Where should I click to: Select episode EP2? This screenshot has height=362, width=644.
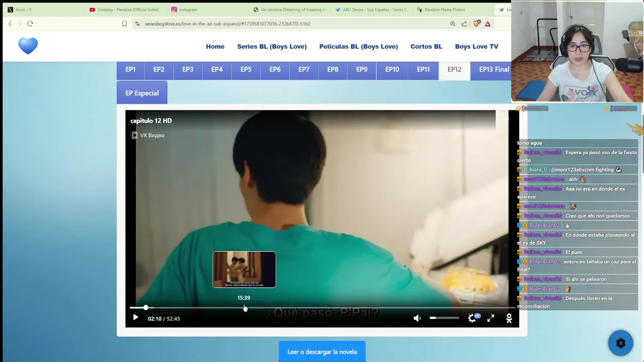pos(159,70)
